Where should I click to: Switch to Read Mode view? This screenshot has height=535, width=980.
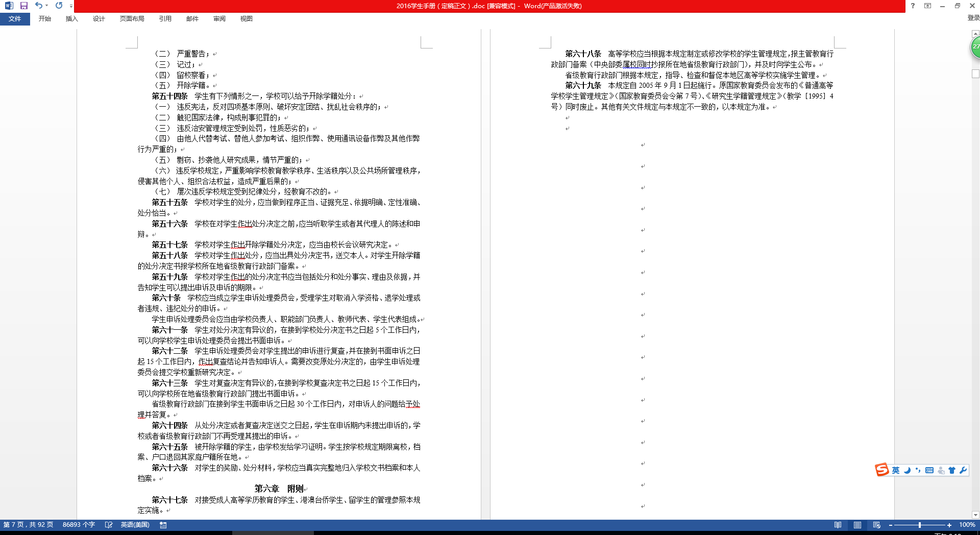pos(838,525)
